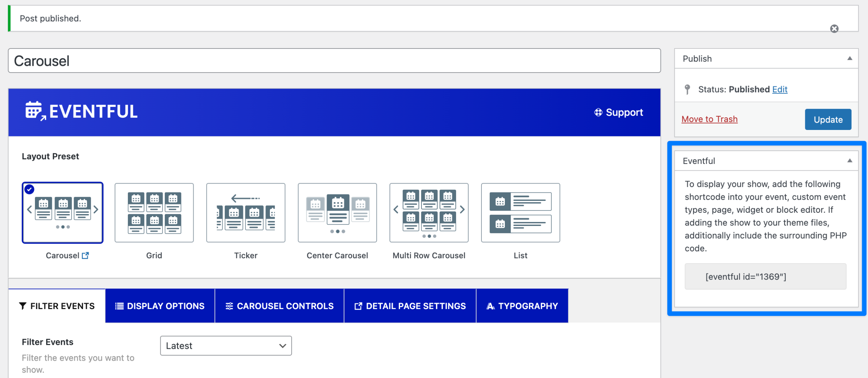
Task: Click the Carousel label text
Action: [x=62, y=256]
